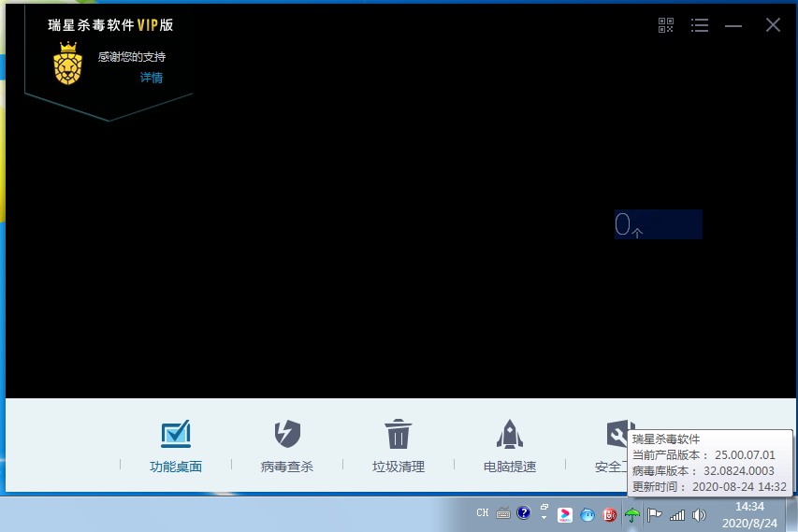Open the blue round face tray icon

click(588, 515)
